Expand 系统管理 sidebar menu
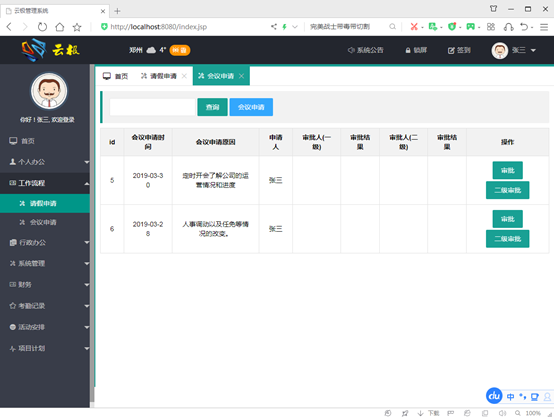The image size is (554, 419). pos(45,263)
